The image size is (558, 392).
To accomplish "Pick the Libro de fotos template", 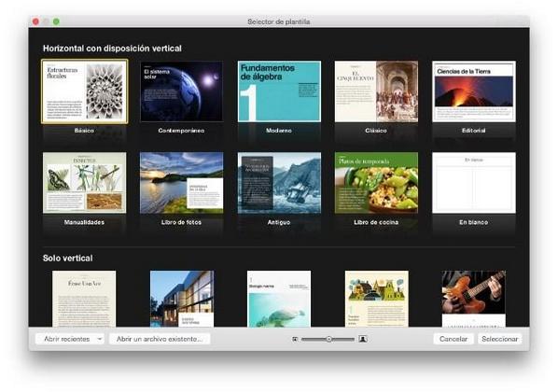I will click(x=182, y=183).
